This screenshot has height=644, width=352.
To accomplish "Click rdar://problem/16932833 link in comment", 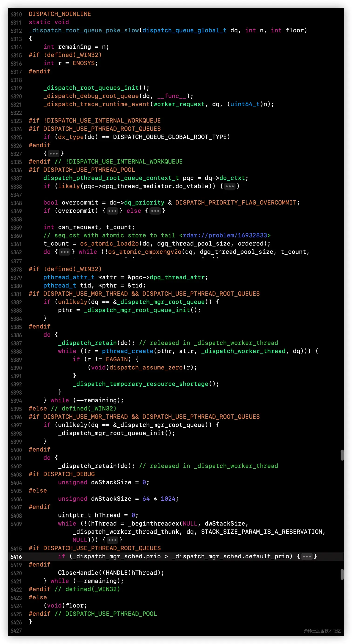I will click(x=225, y=235).
